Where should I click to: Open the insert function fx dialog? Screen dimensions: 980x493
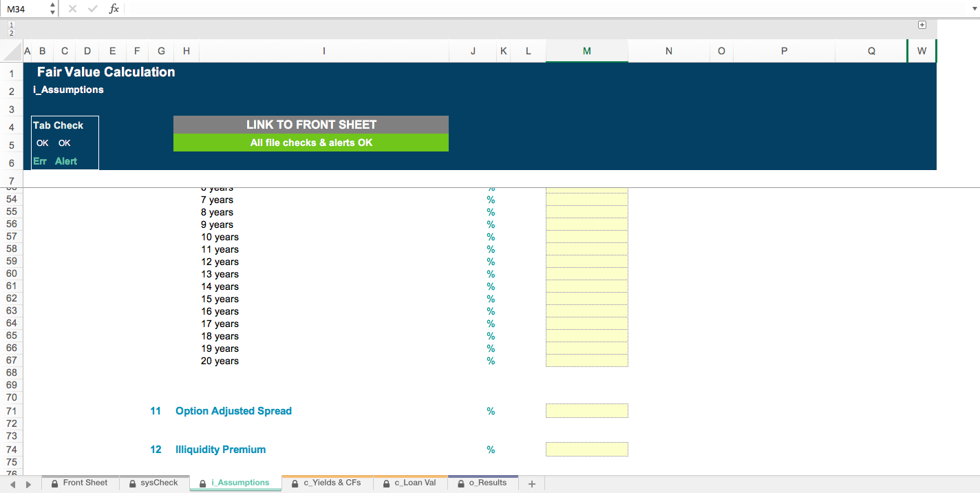pos(114,9)
